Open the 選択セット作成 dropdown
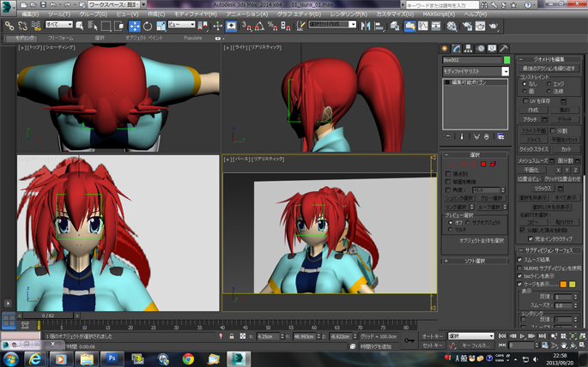588x367 pixels. [x=332, y=24]
